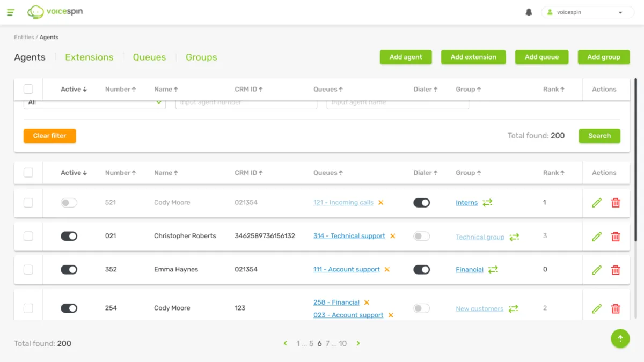Viewport: 644px width, 362px height.
Task: Go to page 7 in pagination
Action: coord(327,343)
